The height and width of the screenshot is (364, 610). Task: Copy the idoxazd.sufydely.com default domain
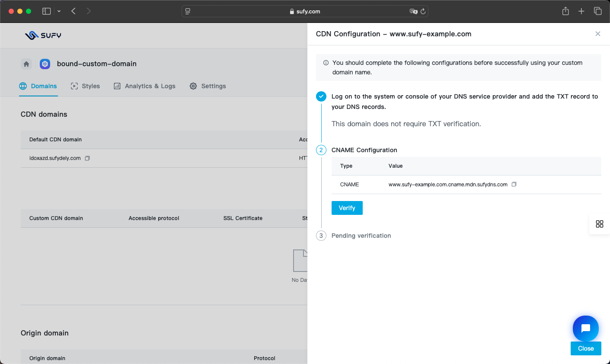[x=87, y=158]
